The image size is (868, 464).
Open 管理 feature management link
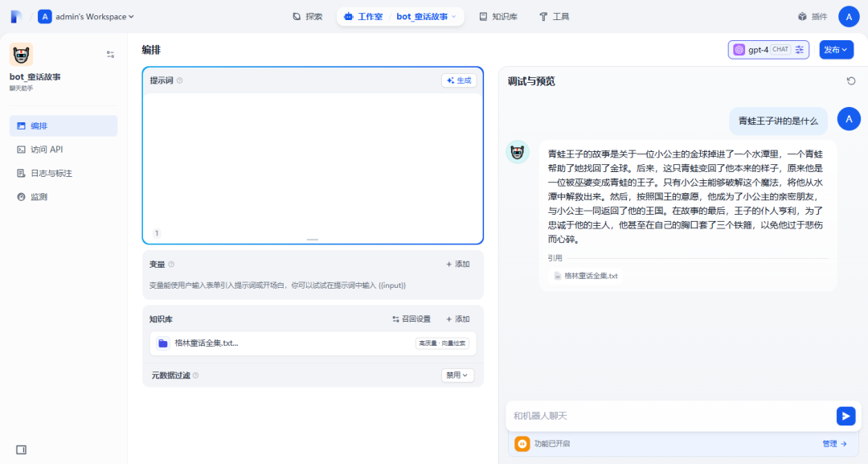[834, 444]
